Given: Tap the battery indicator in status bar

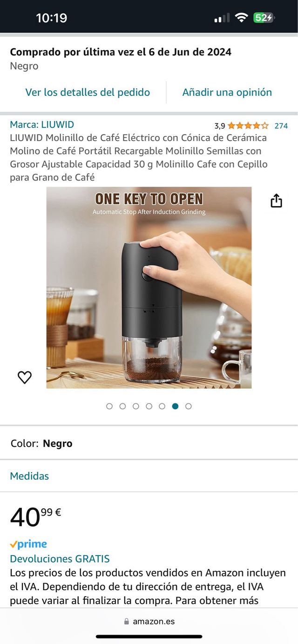Looking at the screenshot, I should [x=264, y=18].
